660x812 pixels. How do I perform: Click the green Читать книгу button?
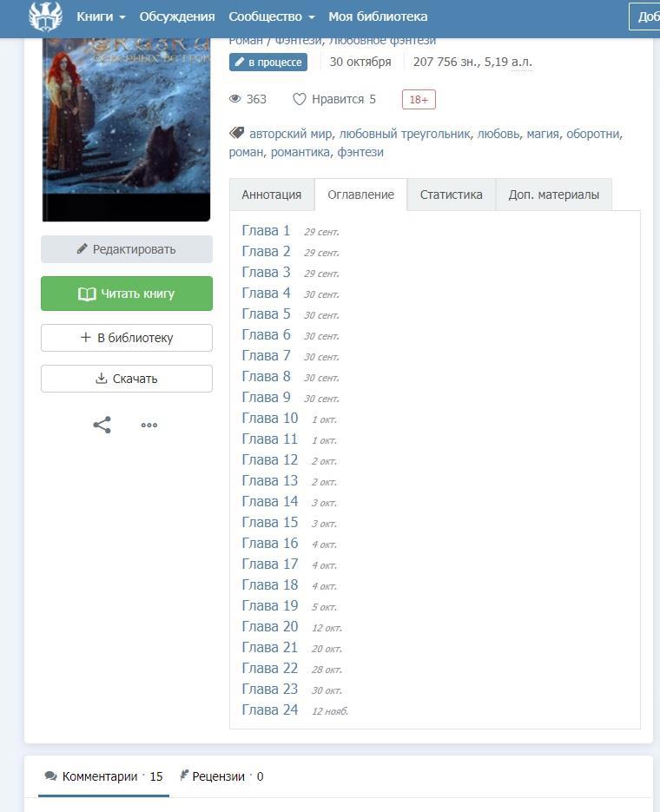[127, 294]
